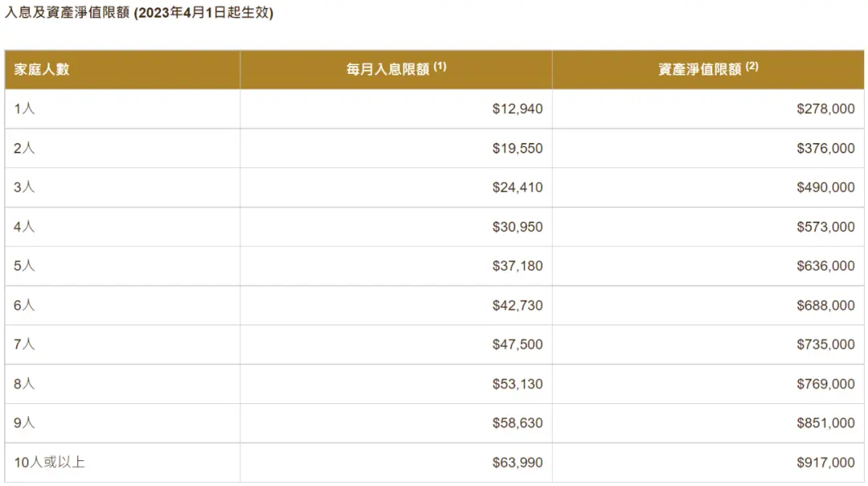868x486 pixels.
Task: Click the $12,940 income limit cell
Action: [x=518, y=109]
